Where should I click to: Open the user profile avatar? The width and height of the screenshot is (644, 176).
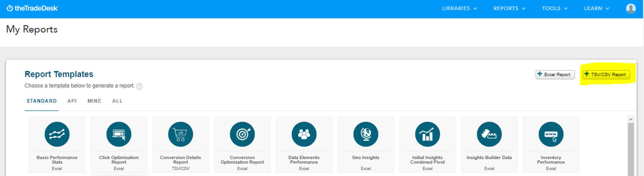tap(631, 9)
